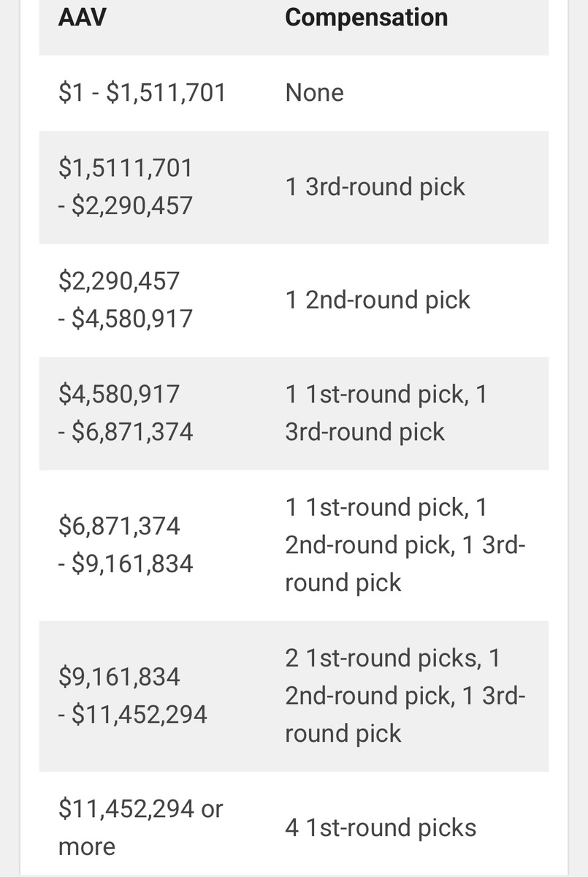This screenshot has width=588, height=877.
Task: Click the '4 1st-round picks' compensation cell
Action: point(381,828)
